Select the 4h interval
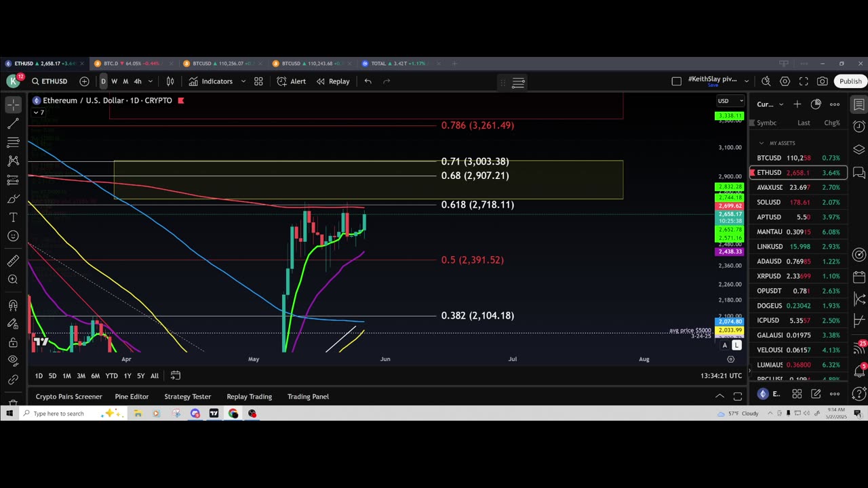 click(x=138, y=81)
